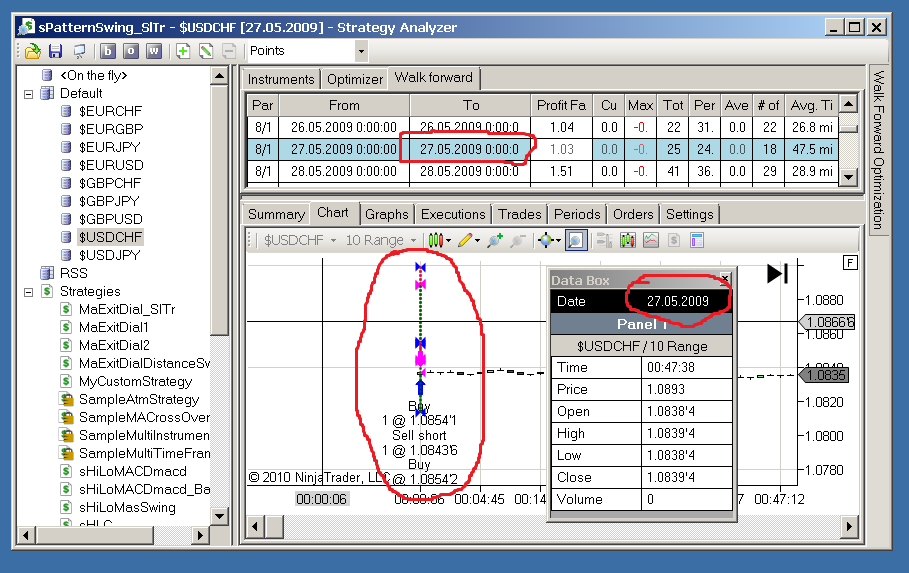Select $EURGBP in the instrument tree
909x573 pixels.
(x=111, y=129)
